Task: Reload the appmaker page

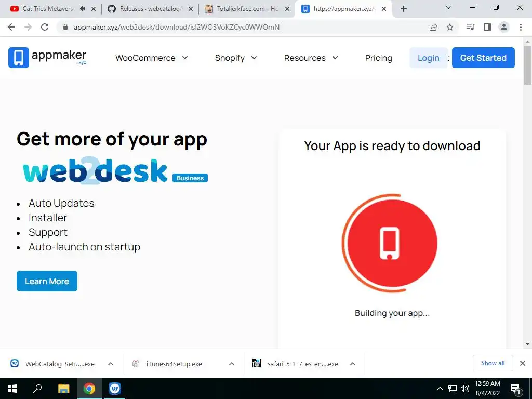Action: coord(45,27)
